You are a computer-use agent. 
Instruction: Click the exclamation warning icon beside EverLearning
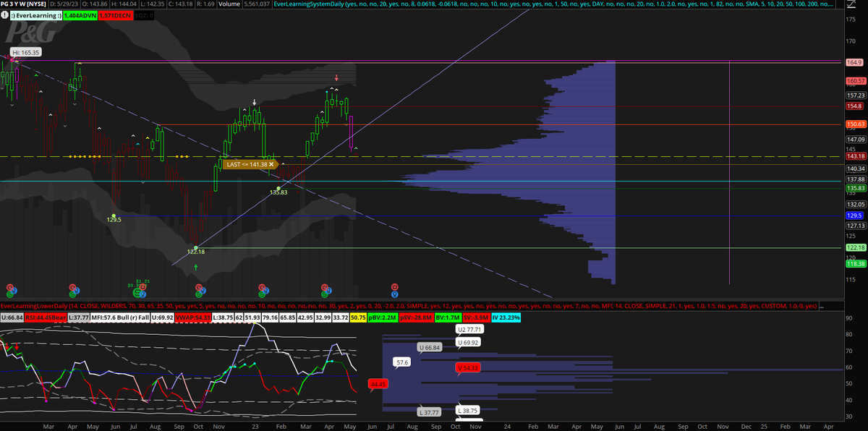pyautogui.click(x=5, y=15)
